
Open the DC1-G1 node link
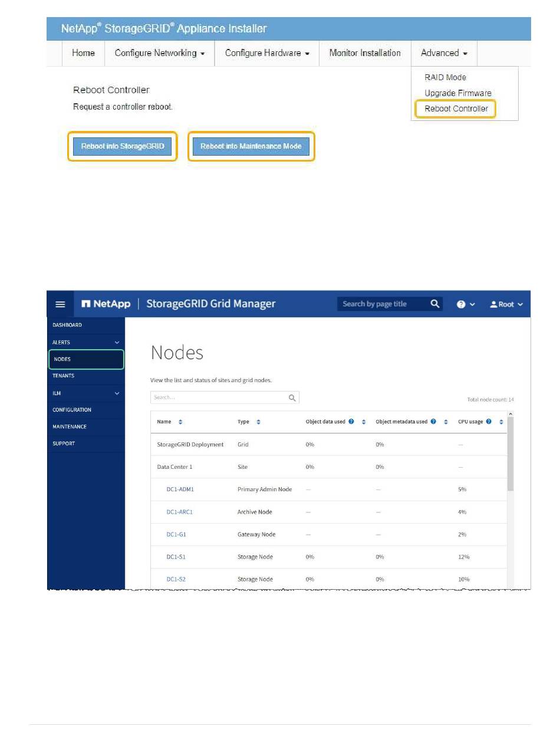tap(176, 534)
